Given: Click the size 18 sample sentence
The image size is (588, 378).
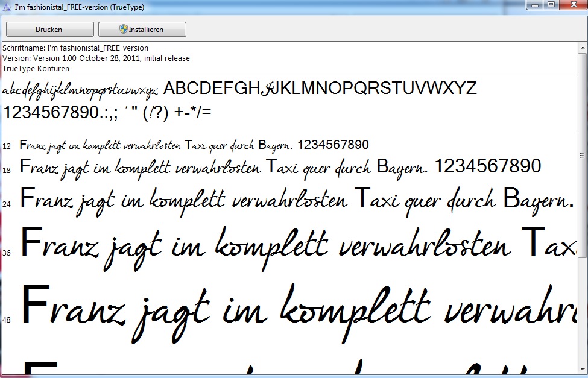Looking at the screenshot, I should coord(280,168).
